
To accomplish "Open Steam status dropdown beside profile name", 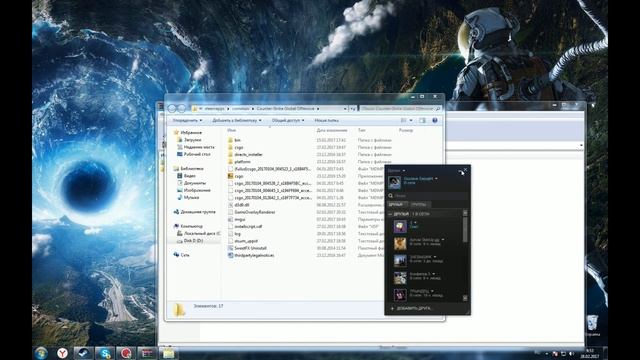I will 436,179.
